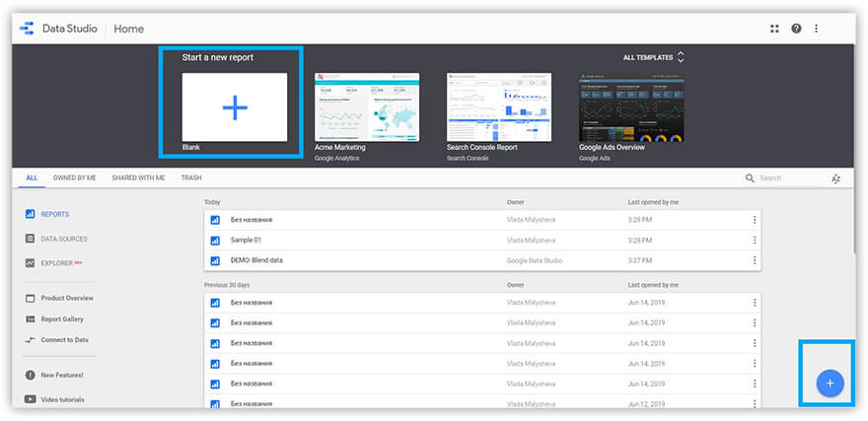Click the Data Studio logo icon
The image size is (868, 421).
(28, 29)
